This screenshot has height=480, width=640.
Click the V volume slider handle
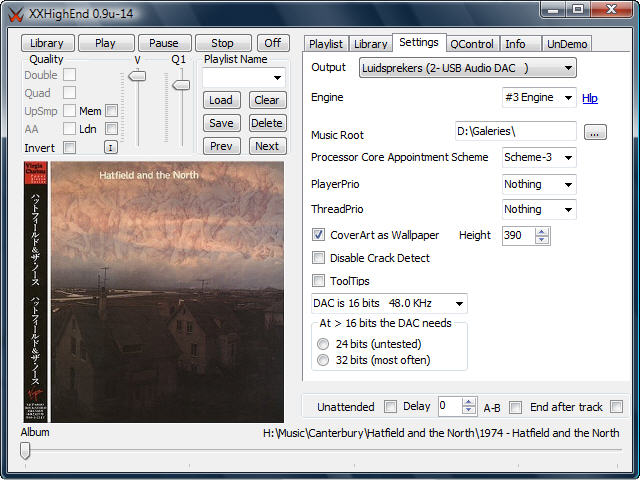point(138,76)
